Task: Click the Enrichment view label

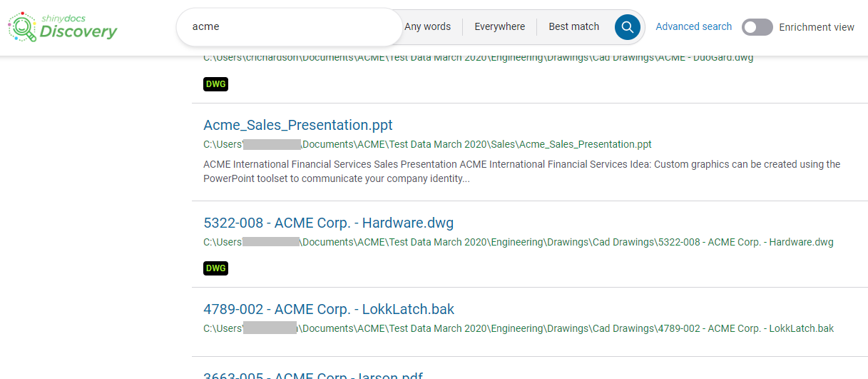Action: pyautogui.click(x=816, y=27)
